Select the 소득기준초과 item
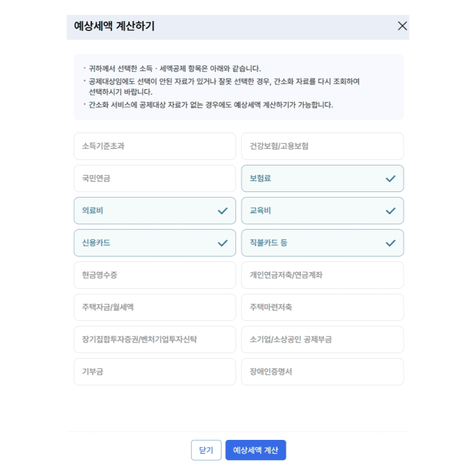The image size is (476, 467). [x=155, y=146]
